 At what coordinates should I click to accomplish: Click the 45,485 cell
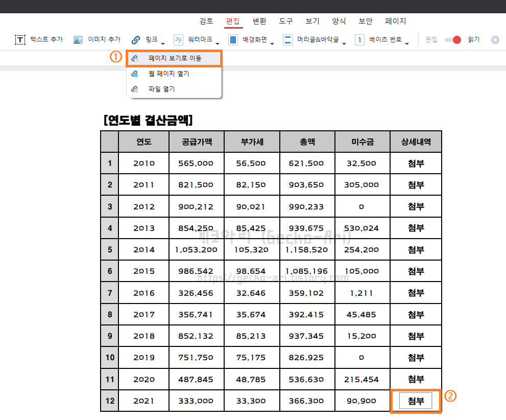[x=362, y=314]
